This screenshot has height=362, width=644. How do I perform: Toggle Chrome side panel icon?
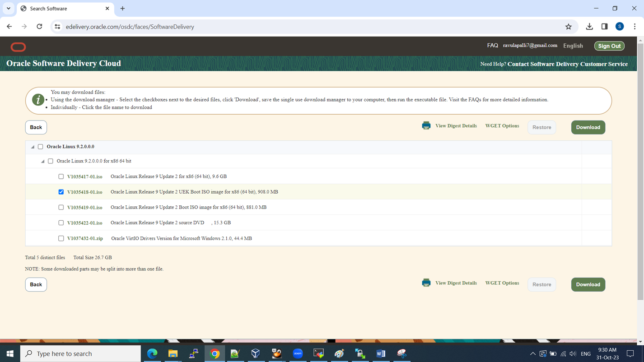coord(604,27)
